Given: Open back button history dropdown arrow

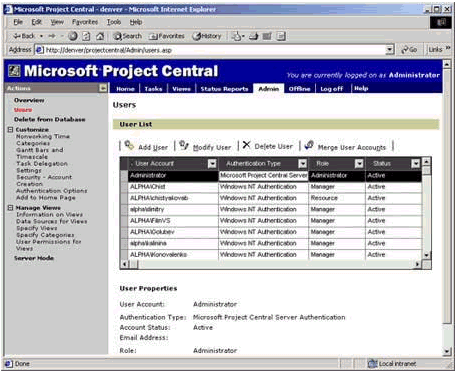Looking at the screenshot, I should (x=41, y=36).
